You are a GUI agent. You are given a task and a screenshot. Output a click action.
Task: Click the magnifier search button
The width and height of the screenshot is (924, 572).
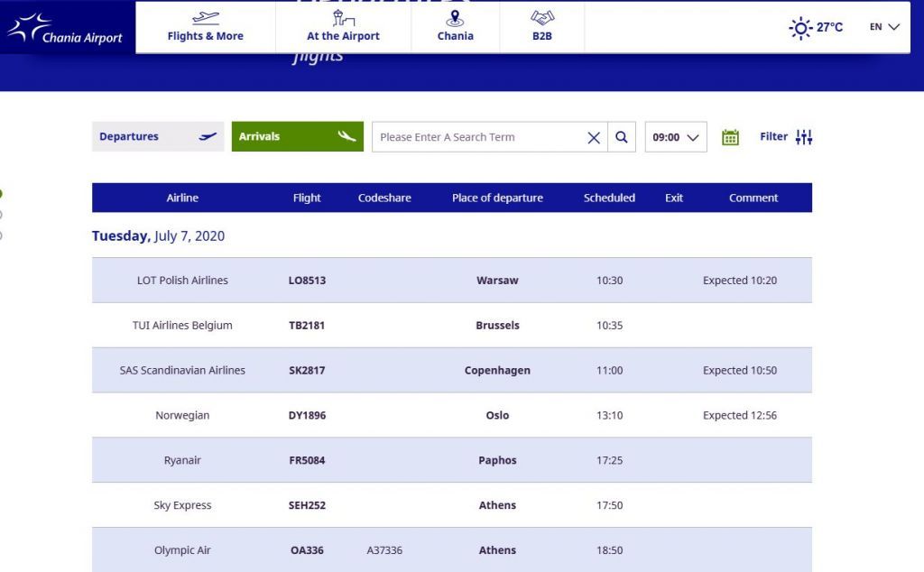622,137
